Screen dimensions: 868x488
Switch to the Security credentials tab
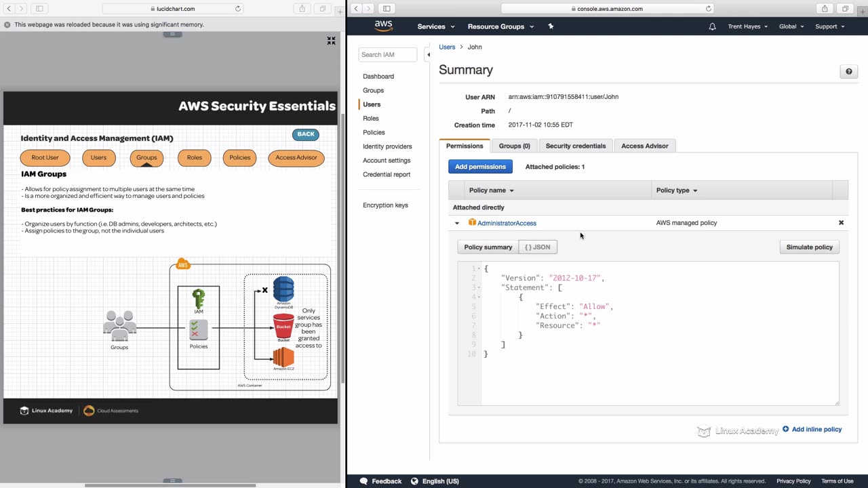pyautogui.click(x=575, y=146)
